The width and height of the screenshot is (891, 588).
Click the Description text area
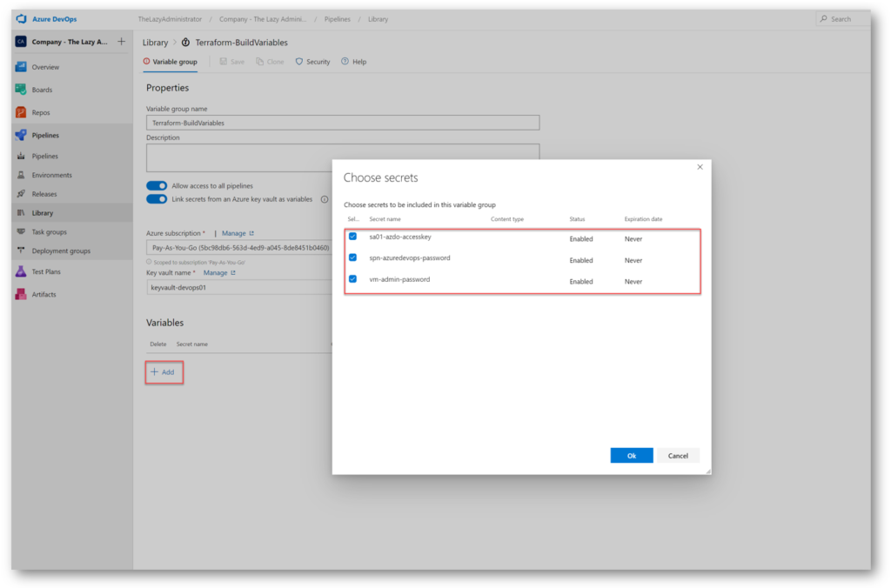[343, 158]
